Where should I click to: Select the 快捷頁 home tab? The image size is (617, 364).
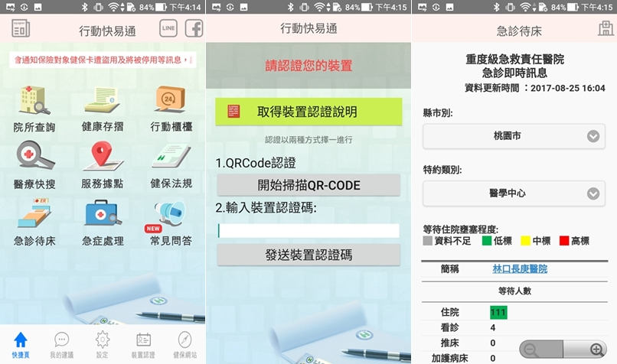pos(21,345)
